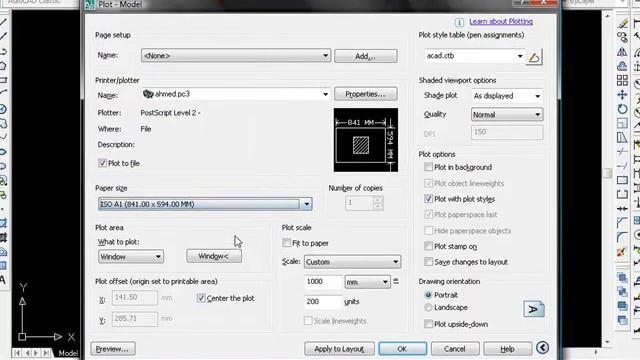This screenshot has height=360, width=640.
Task: Click the paper preview thumbnail
Action: click(366, 140)
